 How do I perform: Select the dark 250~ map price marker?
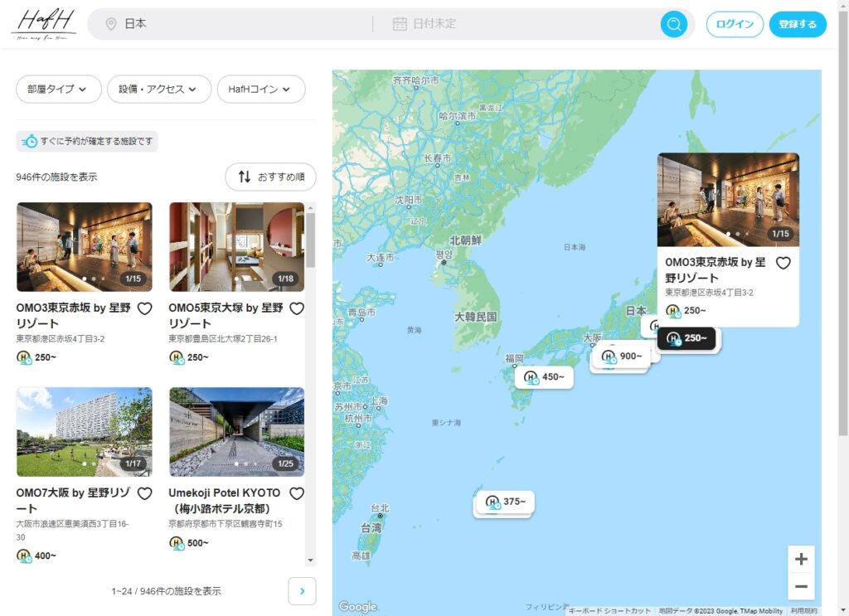click(x=686, y=338)
